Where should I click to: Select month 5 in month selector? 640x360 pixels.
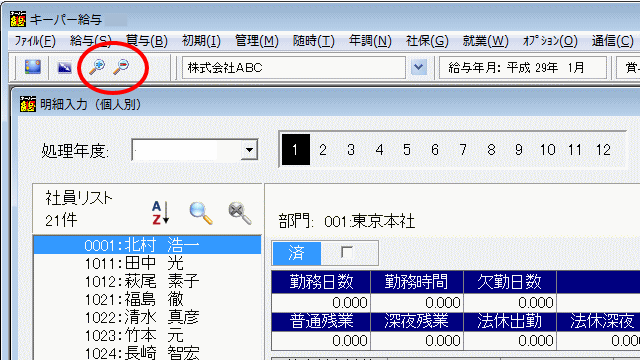tap(407, 150)
